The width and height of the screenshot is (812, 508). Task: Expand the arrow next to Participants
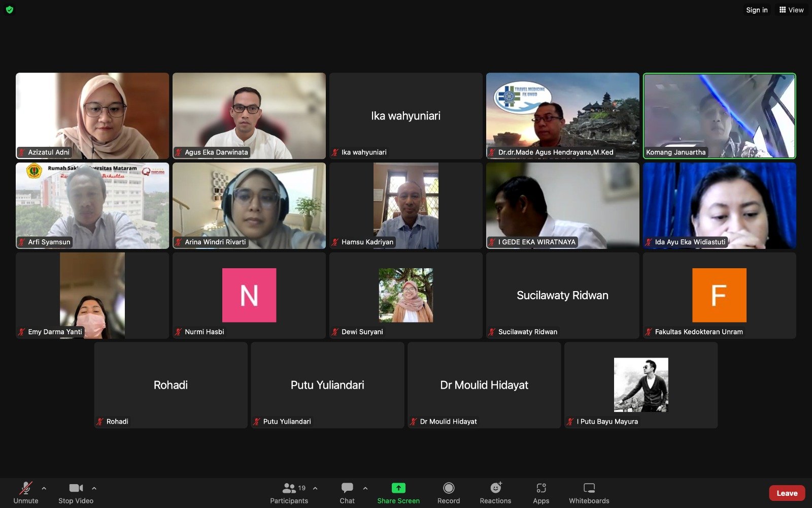point(315,488)
